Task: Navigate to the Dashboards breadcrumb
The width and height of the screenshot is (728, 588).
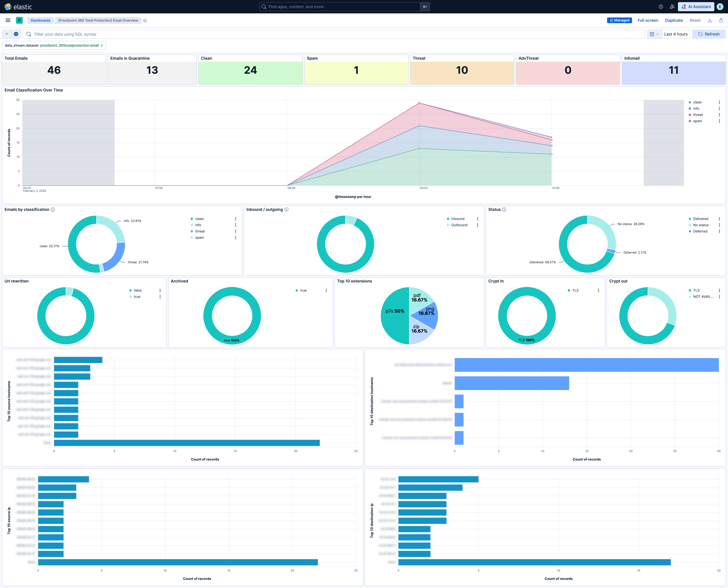Action: click(40, 20)
